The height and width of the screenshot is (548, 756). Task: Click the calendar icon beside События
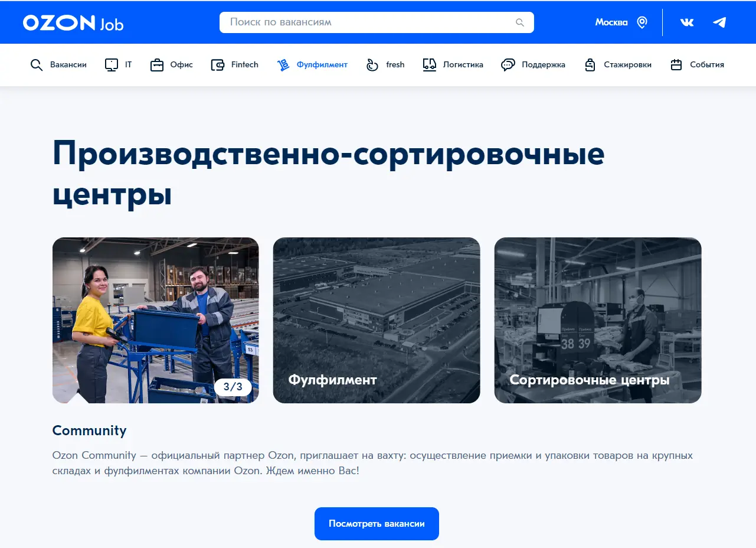pyautogui.click(x=676, y=65)
